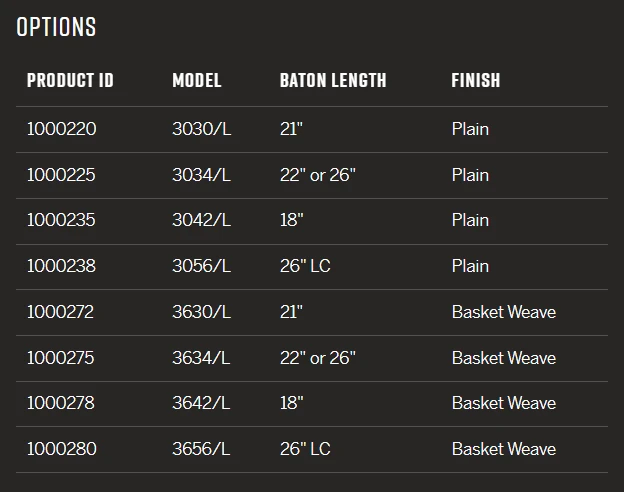Click Plain finish in the 1000238 row

(470, 266)
